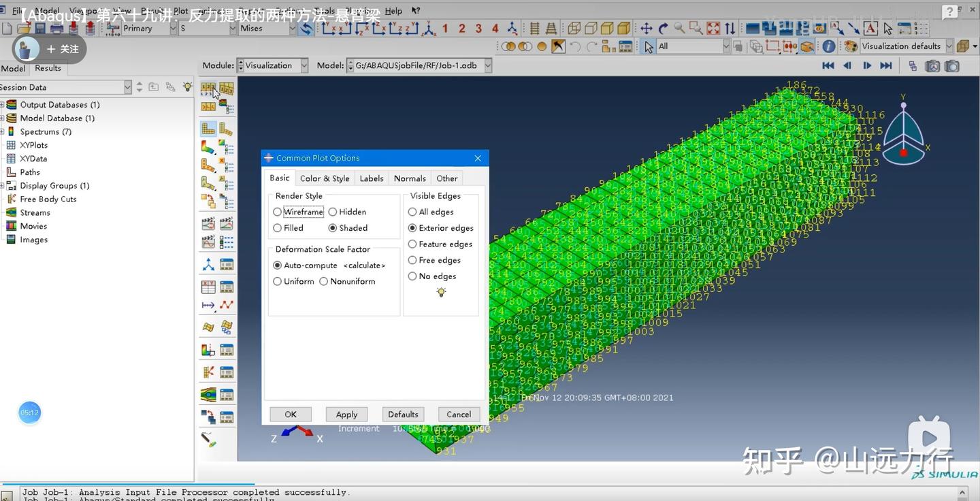Image resolution: width=980 pixels, height=501 pixels.
Task: Open the Common Options icon in toolbox
Action: click(208, 89)
